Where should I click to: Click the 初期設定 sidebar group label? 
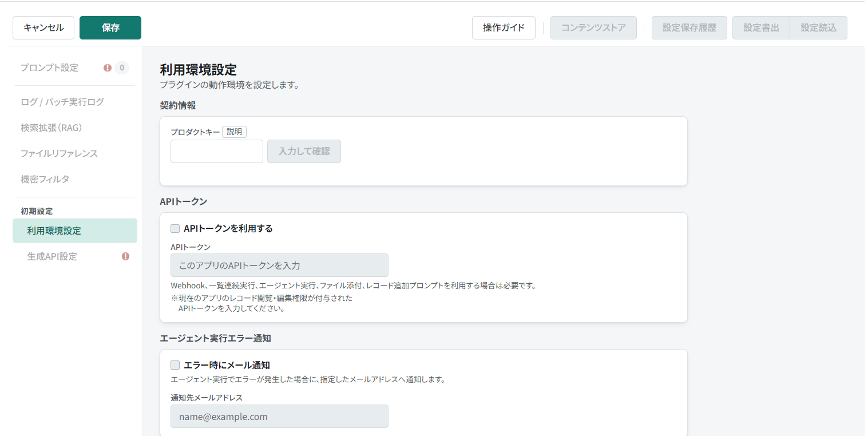(37, 211)
